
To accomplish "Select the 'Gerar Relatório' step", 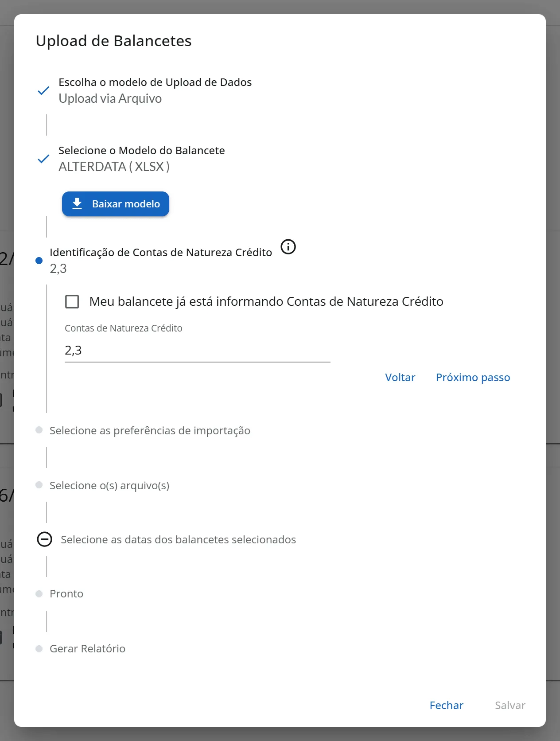I will pos(87,649).
